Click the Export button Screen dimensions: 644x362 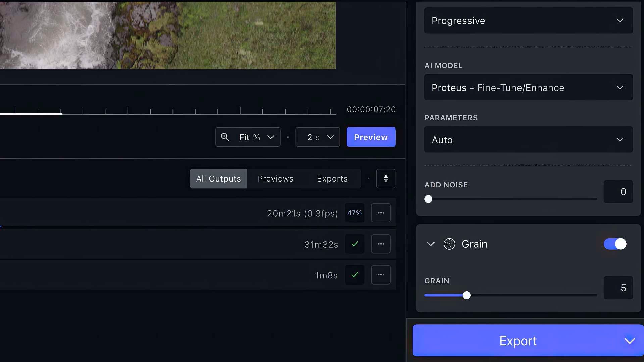[518, 341]
